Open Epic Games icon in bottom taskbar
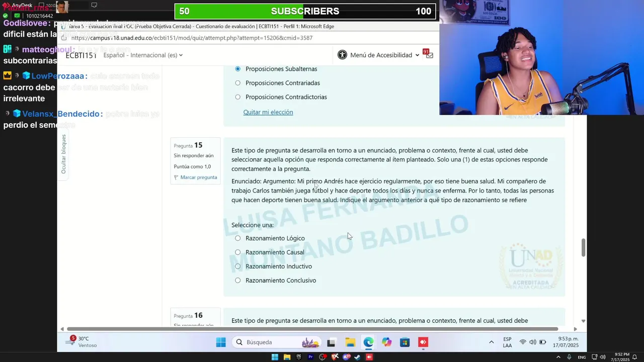The height and width of the screenshot is (362, 644). (299, 357)
